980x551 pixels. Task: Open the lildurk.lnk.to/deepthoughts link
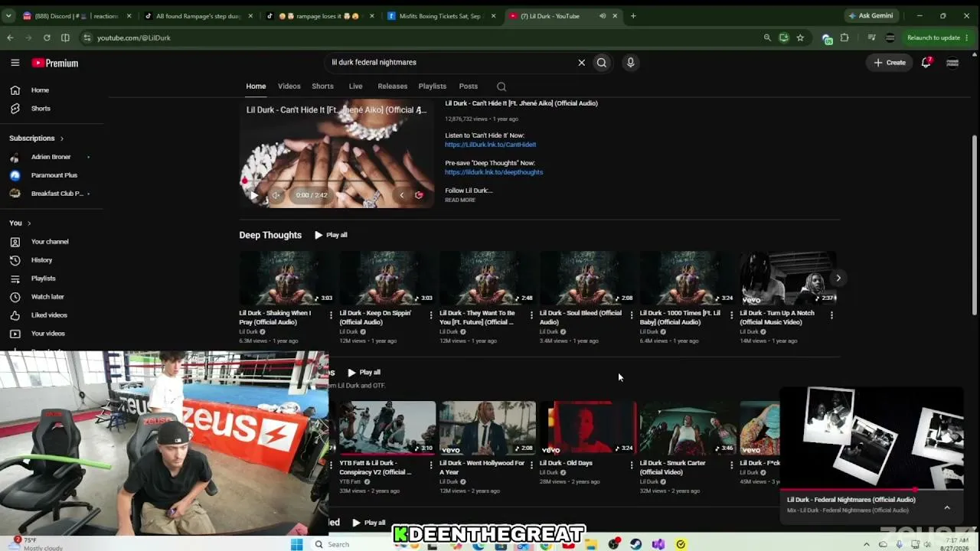[x=494, y=172]
